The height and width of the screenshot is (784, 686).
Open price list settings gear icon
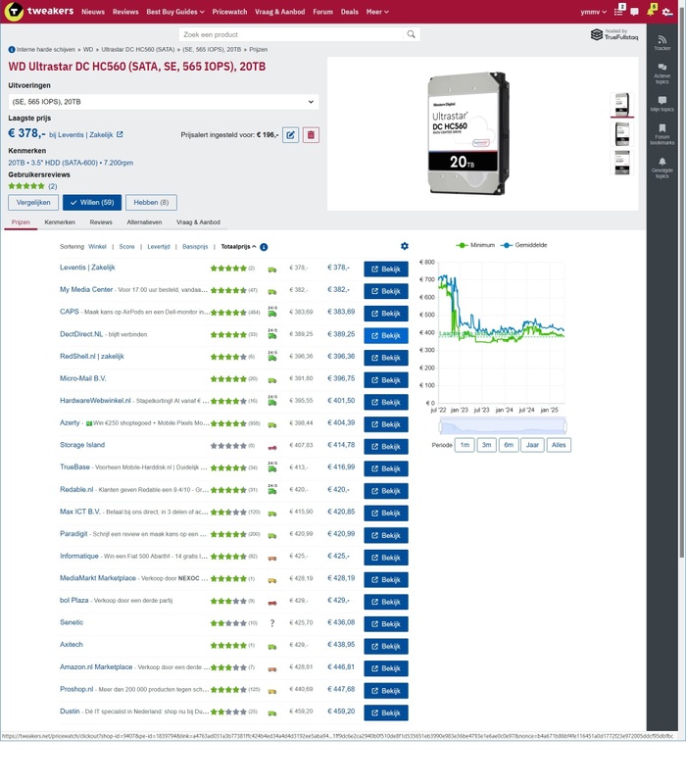tap(405, 246)
